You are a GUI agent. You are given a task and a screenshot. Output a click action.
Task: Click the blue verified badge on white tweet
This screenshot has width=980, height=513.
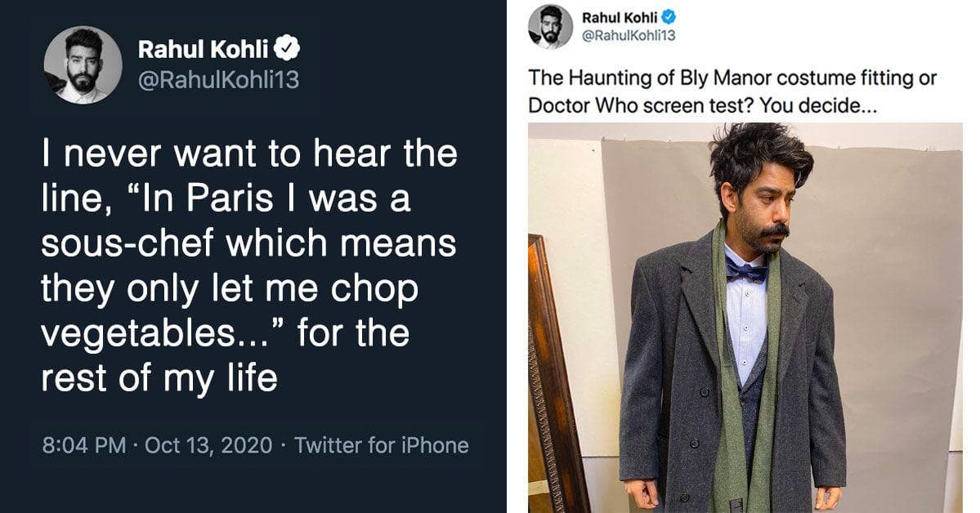[669, 17]
